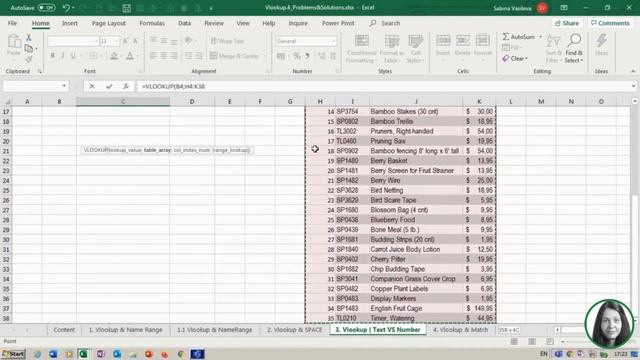Click the Windows Start button

click(x=13, y=354)
